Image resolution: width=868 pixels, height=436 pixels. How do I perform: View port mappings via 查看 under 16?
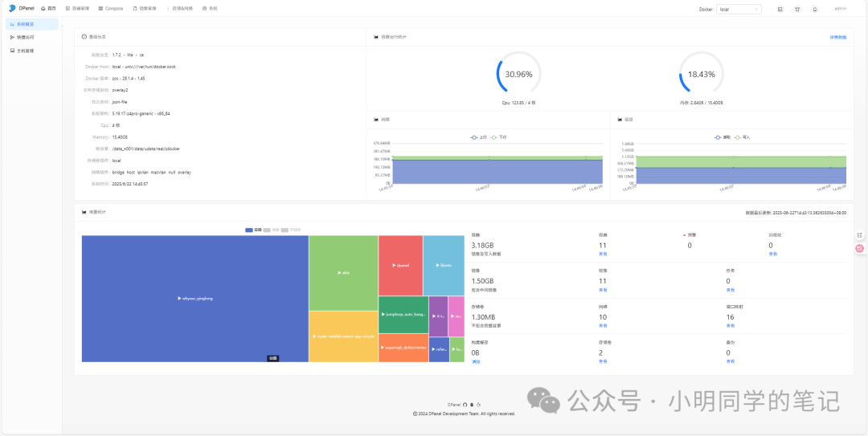(x=730, y=326)
